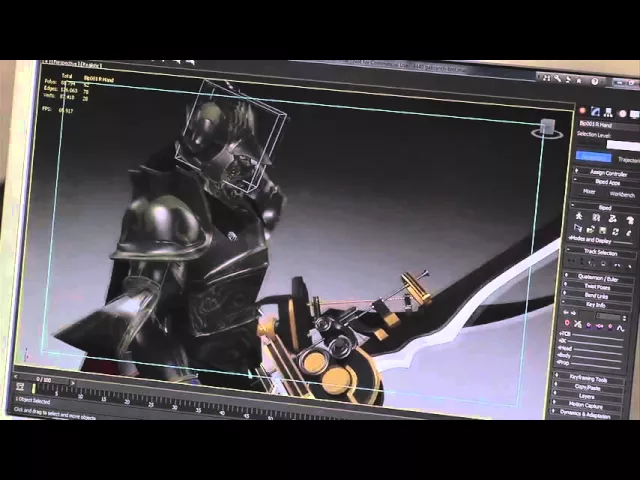Viewport: 640px width, 480px height.
Task: Open the Motion command panel tab
Action: 622,113
